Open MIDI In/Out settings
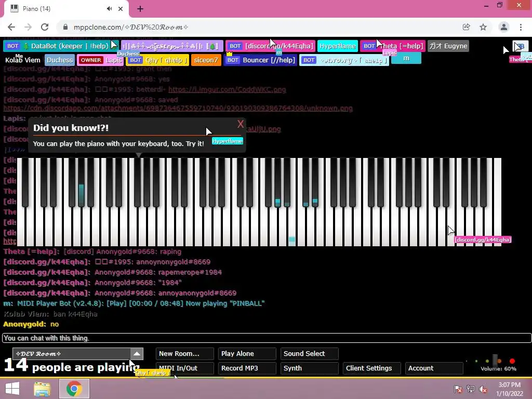Screen dimensions: 532x399 [x=185, y=368]
